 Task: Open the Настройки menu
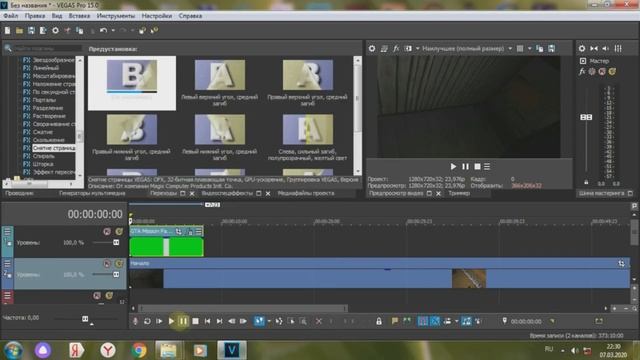157,16
